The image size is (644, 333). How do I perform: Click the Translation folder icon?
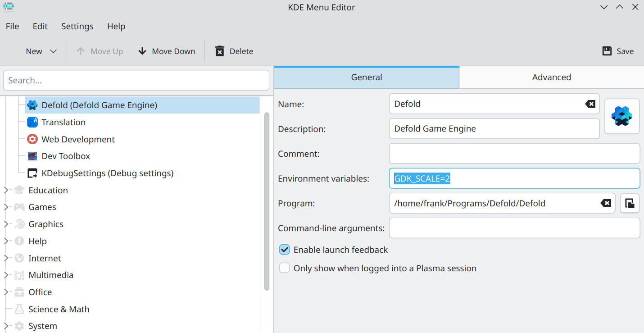click(x=32, y=122)
